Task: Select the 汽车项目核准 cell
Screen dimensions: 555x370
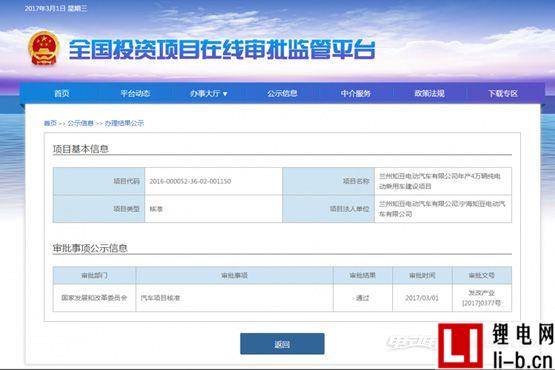Action: click(234, 298)
